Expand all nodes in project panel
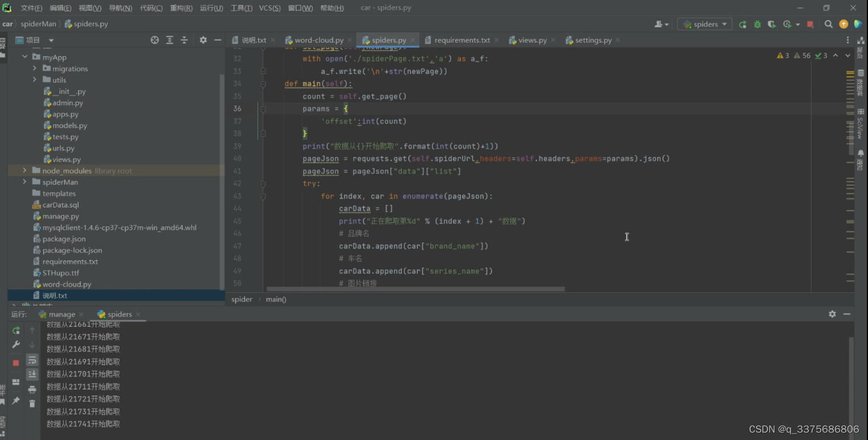 point(170,40)
